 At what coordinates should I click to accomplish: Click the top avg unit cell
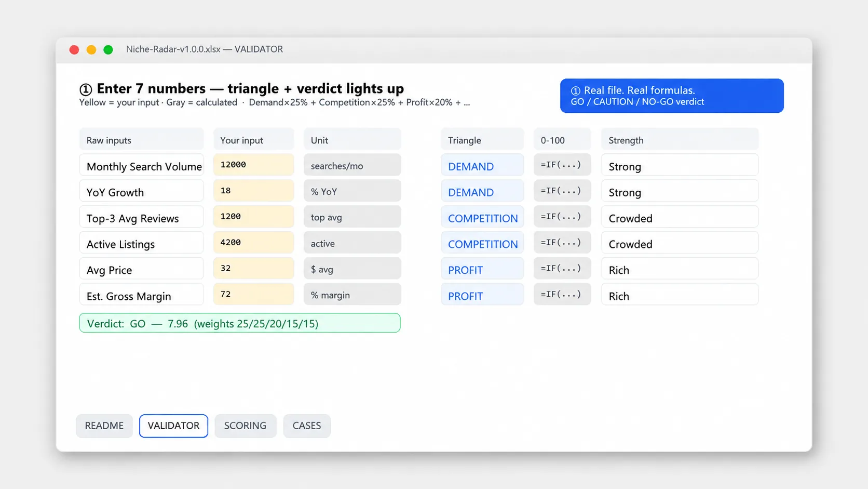tap(352, 217)
